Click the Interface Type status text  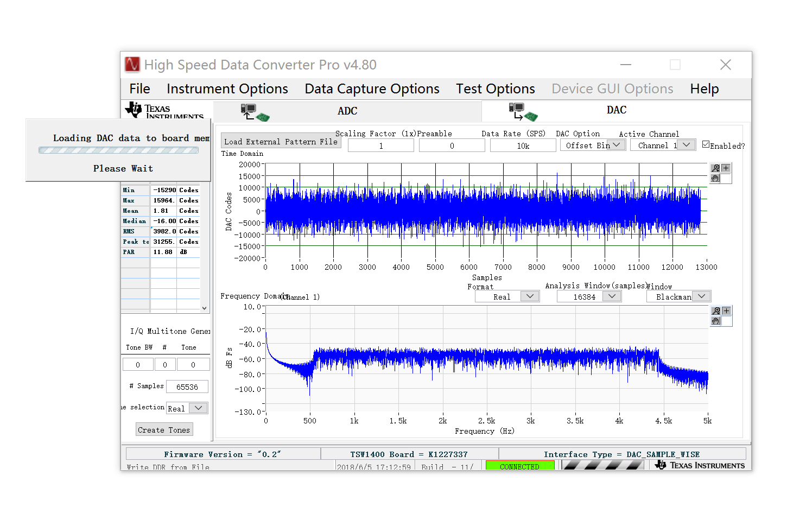621,454
